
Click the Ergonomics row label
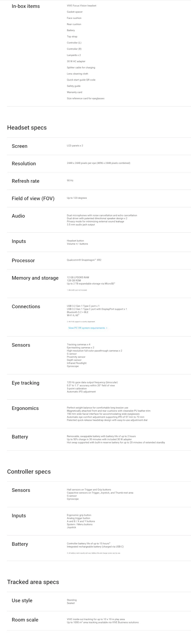click(25, 408)
